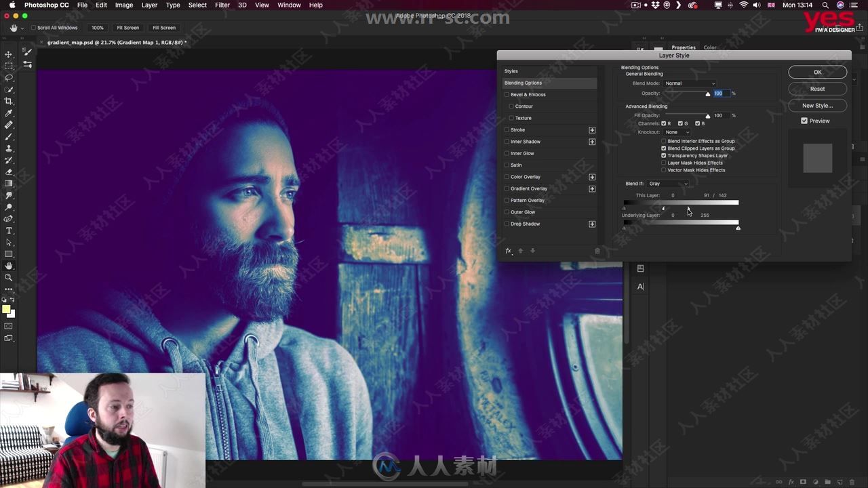The width and height of the screenshot is (868, 488).
Task: Open the Edit Toolbar three-dots icon
Action: coord(9,289)
